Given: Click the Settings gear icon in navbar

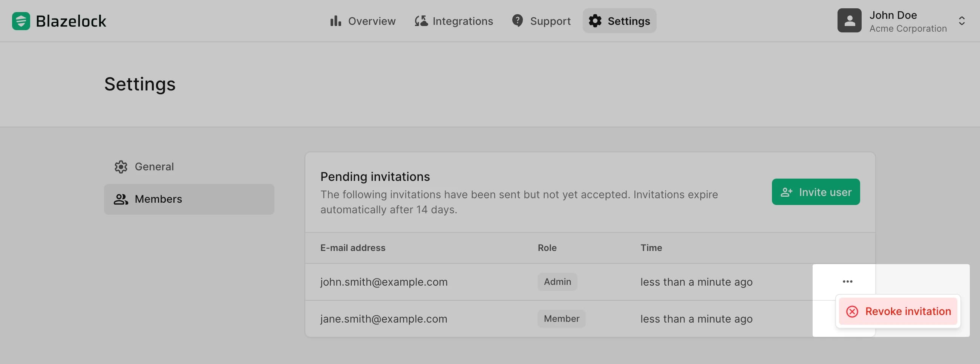Looking at the screenshot, I should (595, 21).
